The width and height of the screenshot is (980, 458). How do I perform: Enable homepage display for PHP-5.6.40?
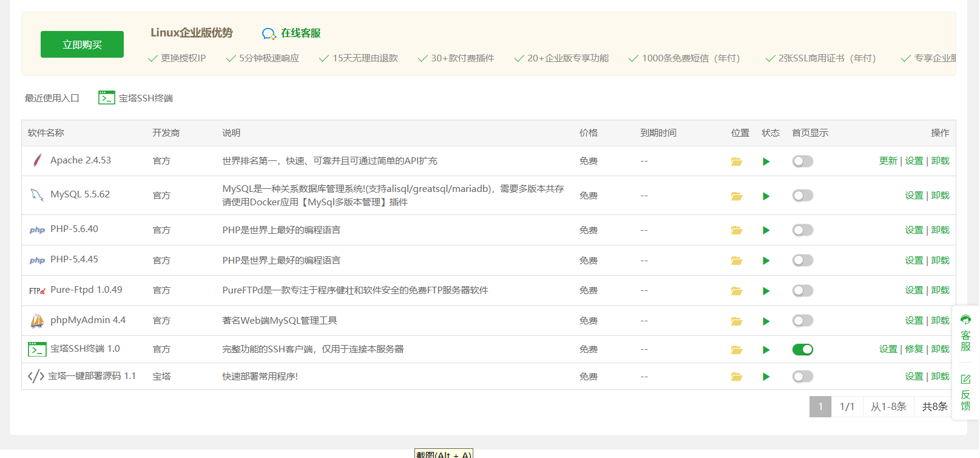coord(802,230)
